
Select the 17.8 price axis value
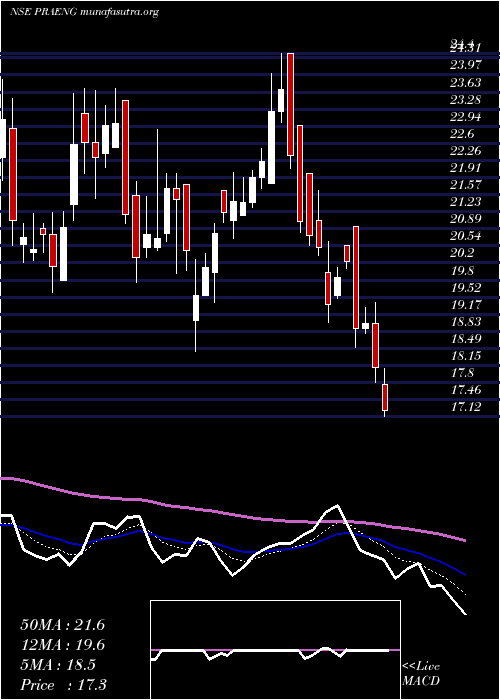point(462,373)
